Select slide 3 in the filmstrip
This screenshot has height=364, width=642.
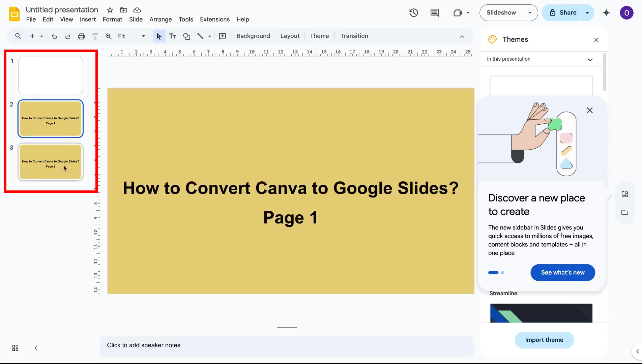(51, 162)
